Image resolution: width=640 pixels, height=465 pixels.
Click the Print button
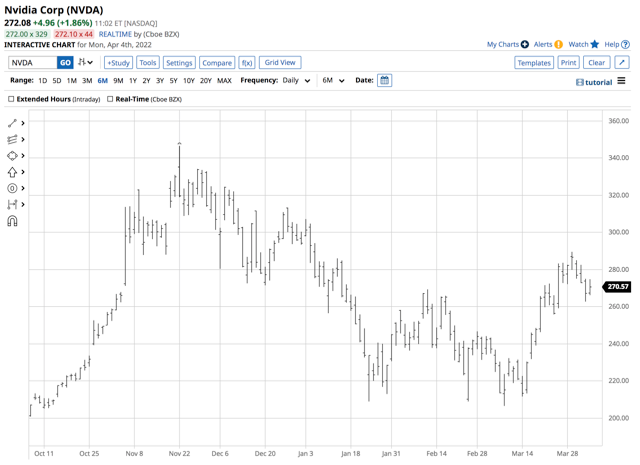click(x=569, y=62)
